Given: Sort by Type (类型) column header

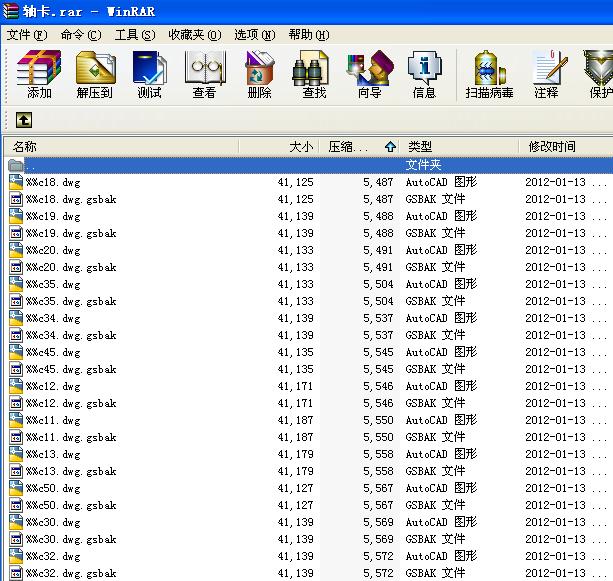Looking at the screenshot, I should [x=459, y=147].
